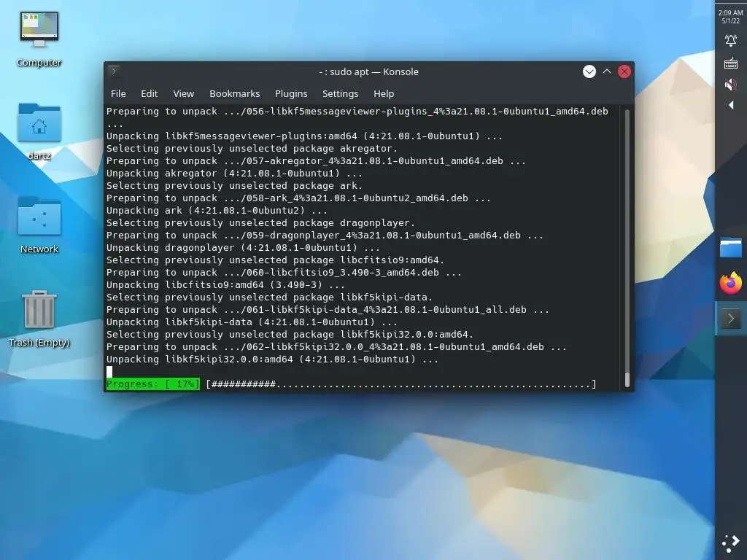This screenshot has width=747, height=560.
Task: Click the 'Preparing to unpack 057-akregator' line
Action: click(x=316, y=161)
